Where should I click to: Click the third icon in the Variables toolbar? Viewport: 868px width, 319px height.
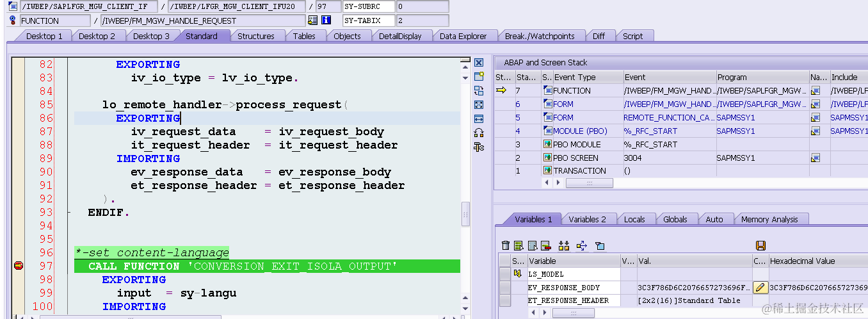coord(533,245)
